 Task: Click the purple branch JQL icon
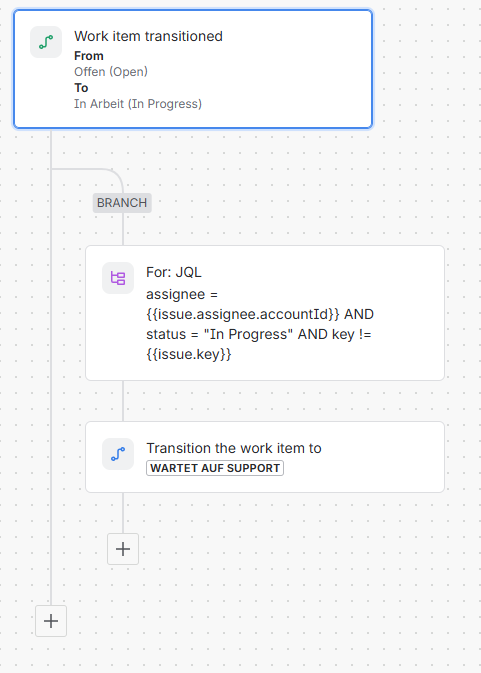point(118,278)
